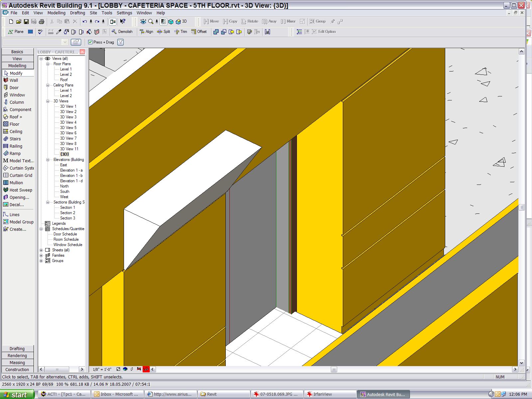The image size is (532, 399).
Task: Open the type selector dropdown
Action: (65, 42)
